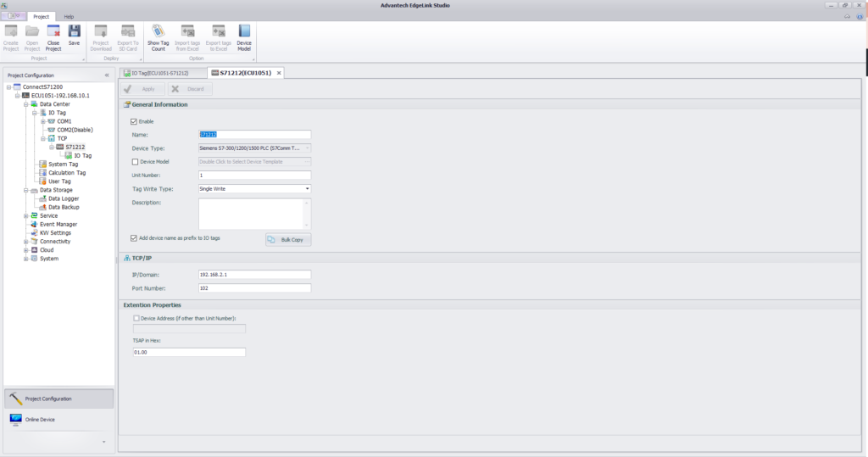This screenshot has width=868, height=457.
Task: Click the TSAP in Hex field
Action: click(189, 353)
